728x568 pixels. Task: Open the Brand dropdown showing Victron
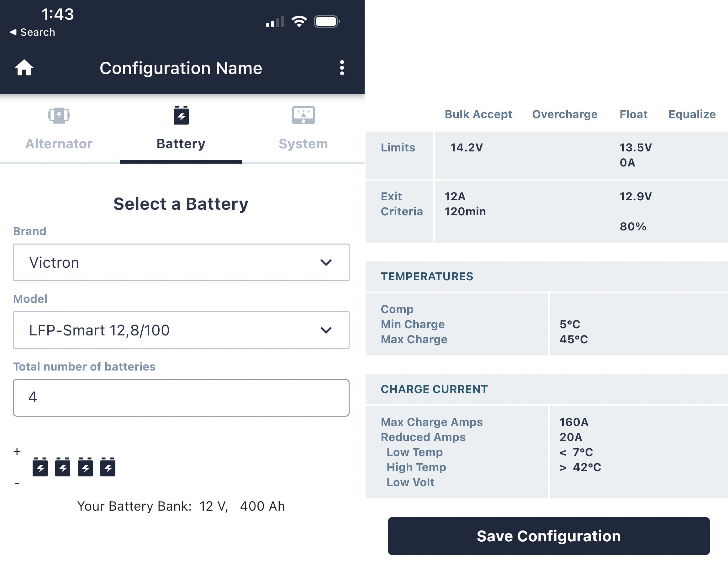(x=181, y=262)
